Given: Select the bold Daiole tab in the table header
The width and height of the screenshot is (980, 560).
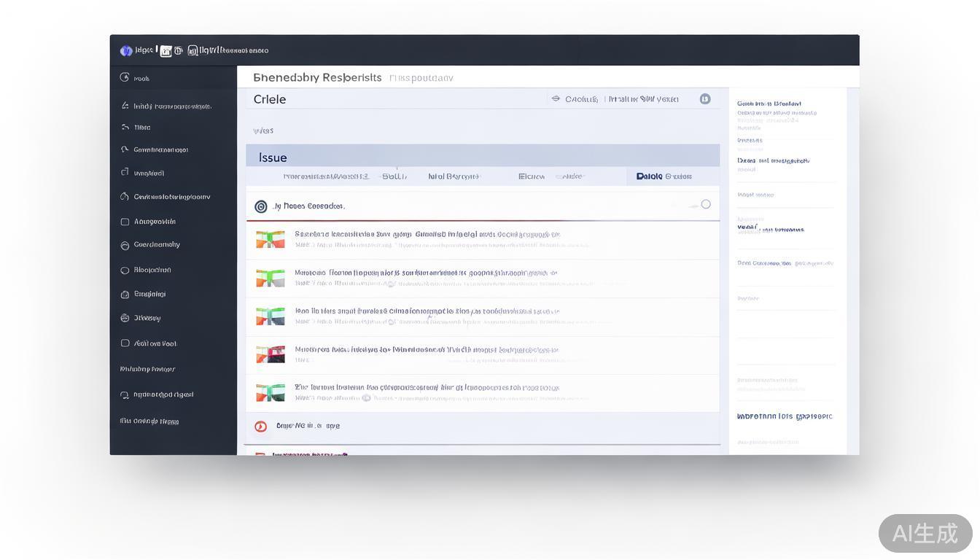Looking at the screenshot, I should click(649, 176).
